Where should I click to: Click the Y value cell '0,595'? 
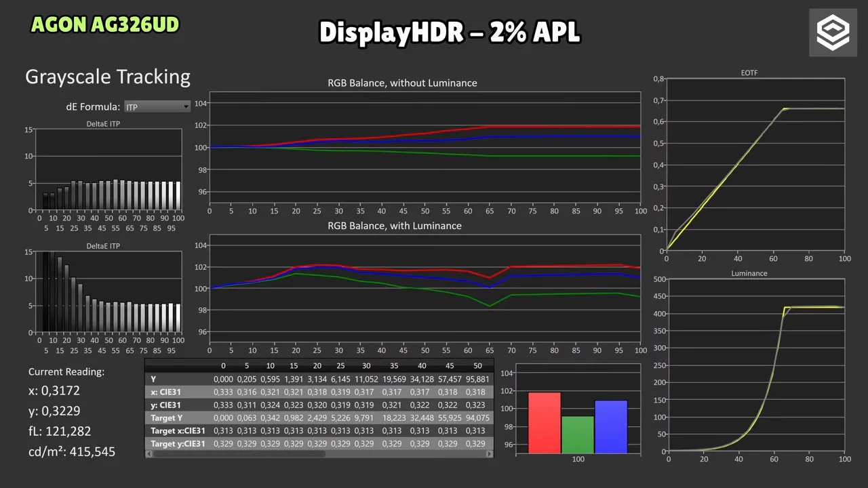point(271,380)
